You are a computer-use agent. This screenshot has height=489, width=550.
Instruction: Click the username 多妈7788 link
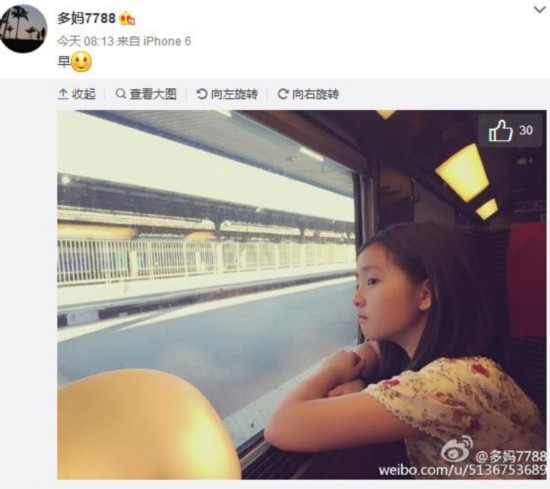86,18
